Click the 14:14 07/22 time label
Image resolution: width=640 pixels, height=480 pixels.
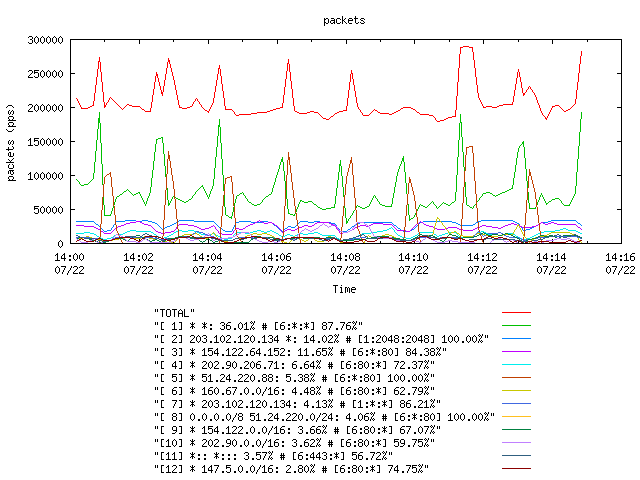pos(551,264)
